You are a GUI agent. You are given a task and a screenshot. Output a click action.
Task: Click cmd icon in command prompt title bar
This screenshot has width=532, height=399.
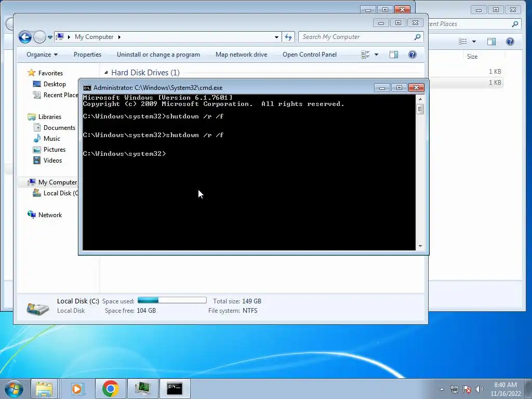point(87,88)
